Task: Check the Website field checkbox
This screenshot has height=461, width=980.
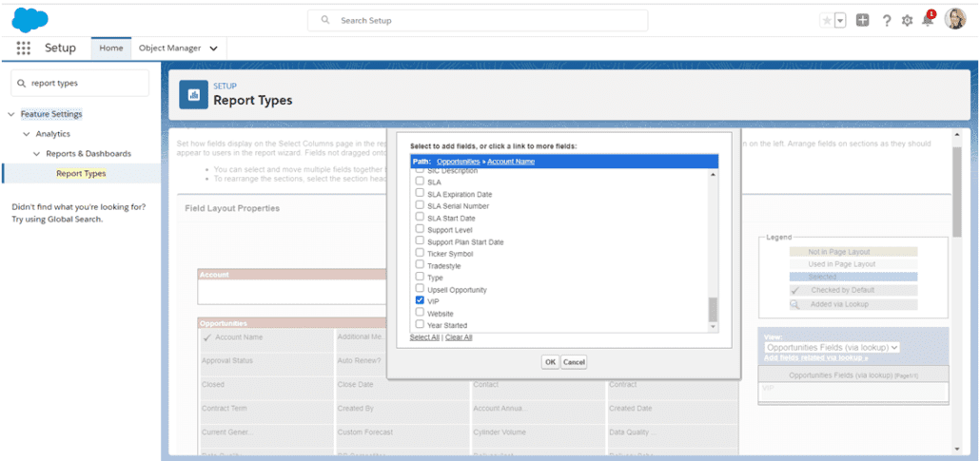Action: [420, 313]
